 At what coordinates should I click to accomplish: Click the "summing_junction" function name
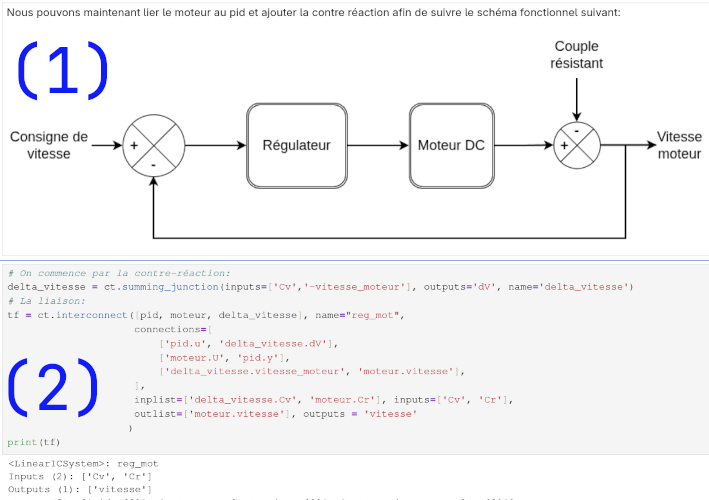pos(170,287)
